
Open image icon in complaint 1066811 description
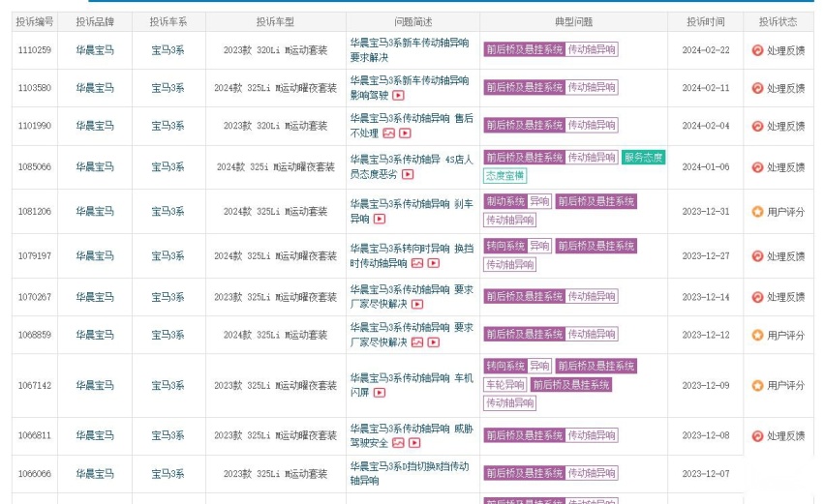[x=398, y=443]
